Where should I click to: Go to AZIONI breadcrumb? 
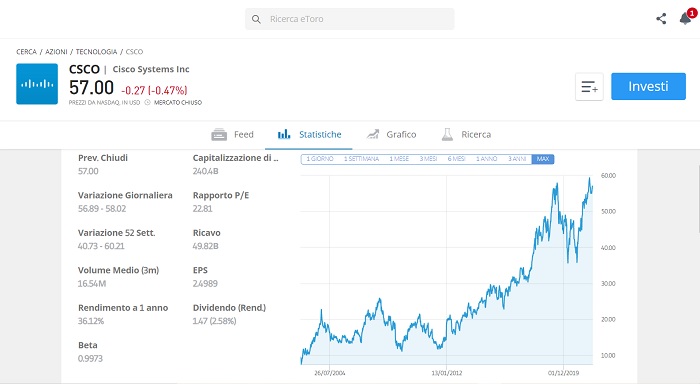(x=56, y=52)
